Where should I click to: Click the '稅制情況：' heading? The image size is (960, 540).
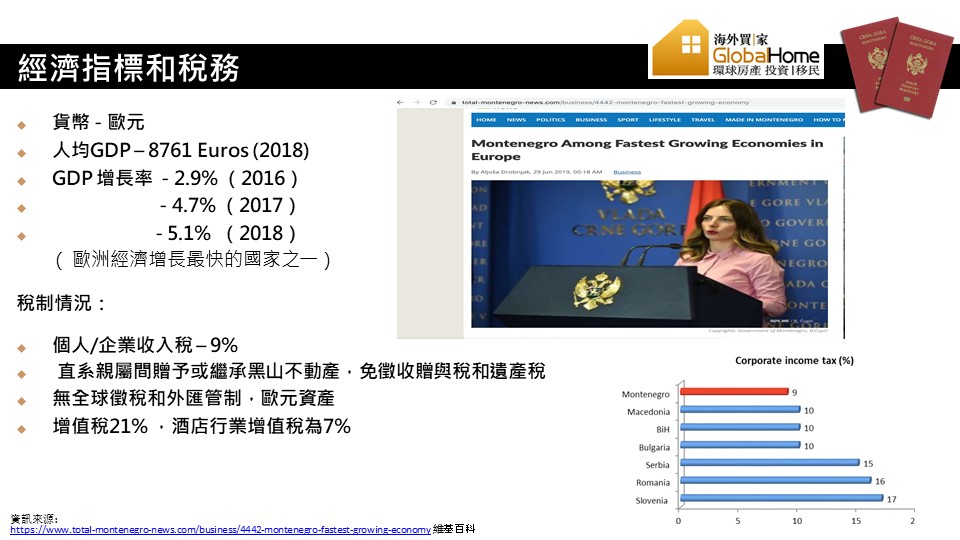tap(62, 302)
